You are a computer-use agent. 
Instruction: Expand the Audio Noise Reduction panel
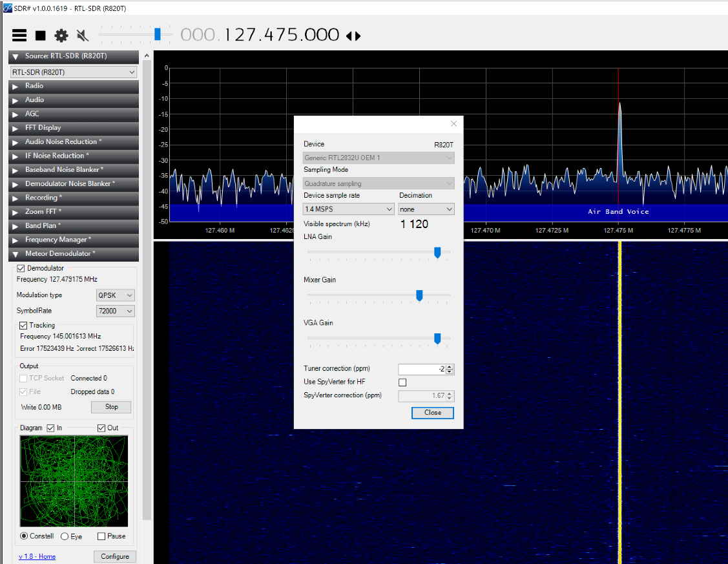coord(74,141)
